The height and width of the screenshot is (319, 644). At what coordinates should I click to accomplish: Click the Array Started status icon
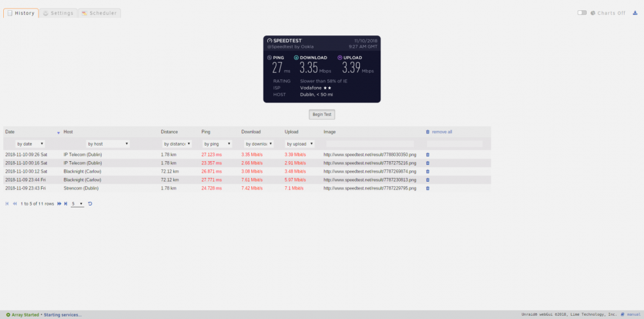(8, 315)
